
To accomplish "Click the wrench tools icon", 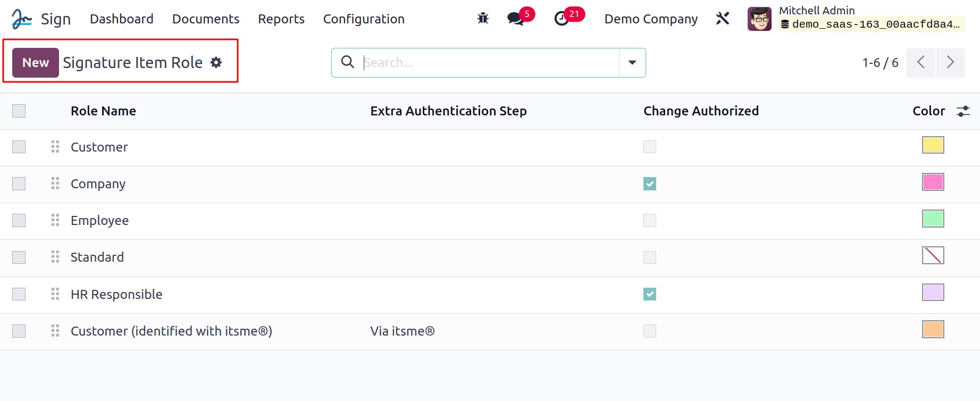I will (722, 19).
